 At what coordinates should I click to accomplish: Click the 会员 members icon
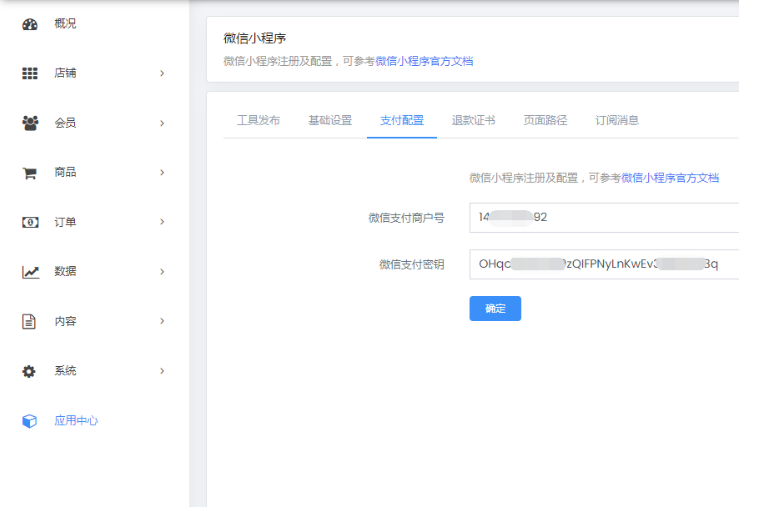click(30, 123)
